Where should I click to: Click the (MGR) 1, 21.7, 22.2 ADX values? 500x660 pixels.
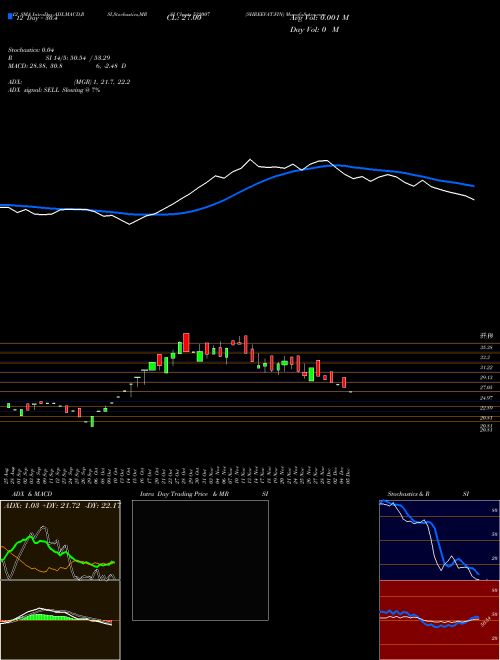(x=102, y=82)
